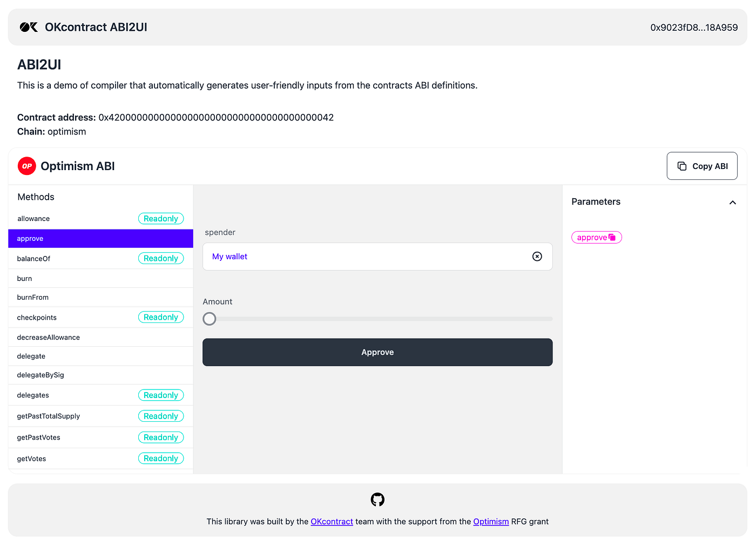Clear the spender field with X icon

pos(537,257)
